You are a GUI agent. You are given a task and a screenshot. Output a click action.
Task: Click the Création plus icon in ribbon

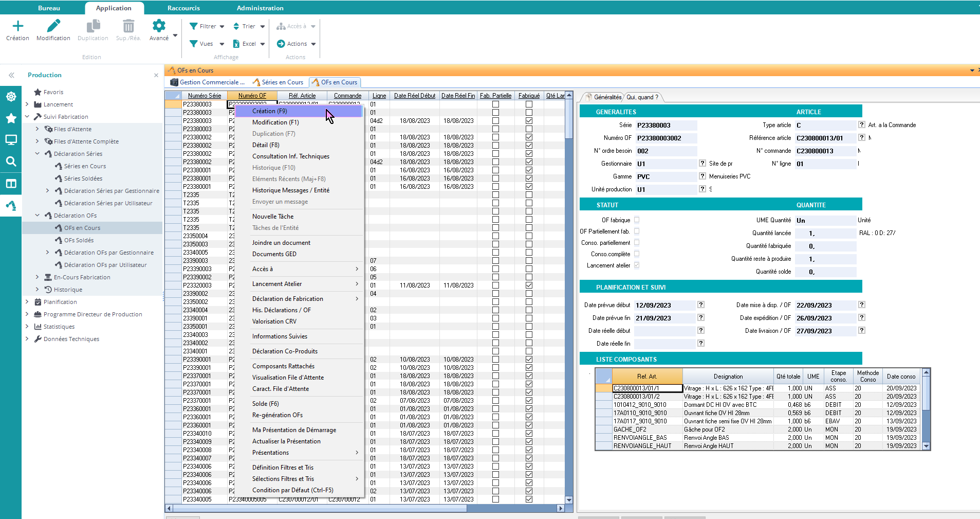tap(17, 26)
